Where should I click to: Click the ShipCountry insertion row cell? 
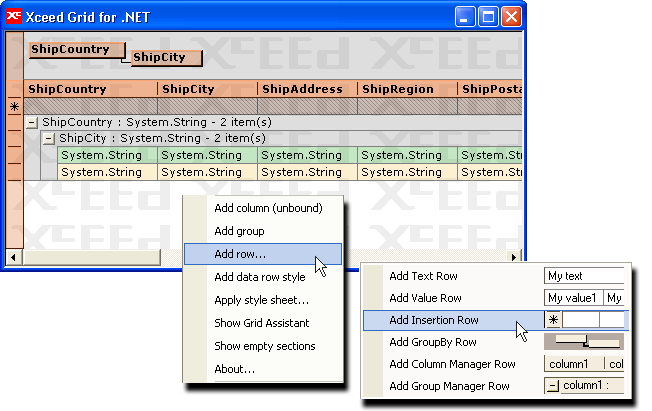[91, 106]
